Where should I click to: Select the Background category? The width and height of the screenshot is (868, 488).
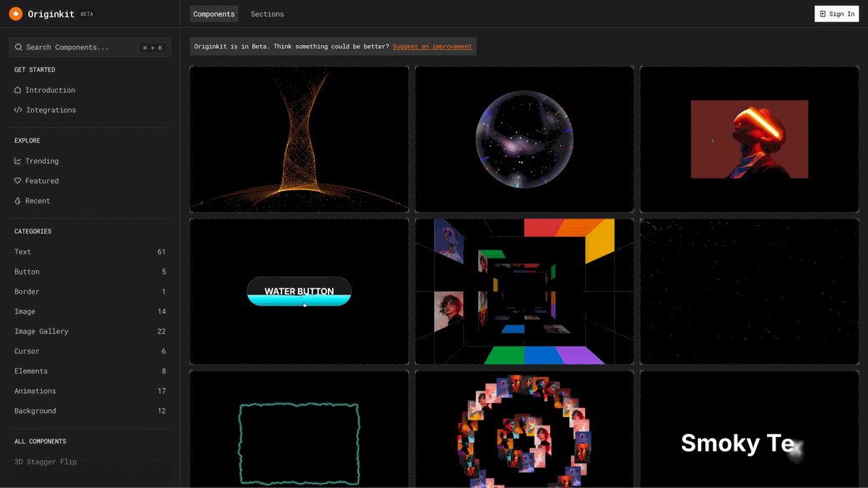pos(89,410)
